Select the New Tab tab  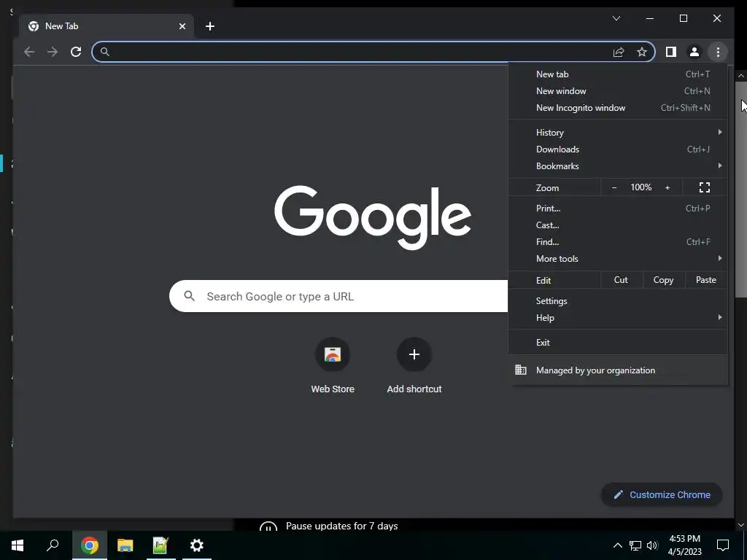pyautogui.click(x=106, y=26)
